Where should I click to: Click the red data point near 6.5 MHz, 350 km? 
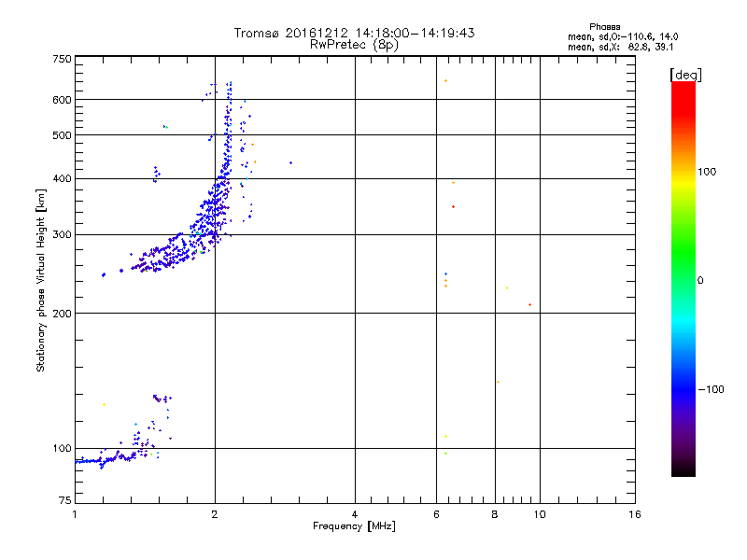[x=453, y=206]
